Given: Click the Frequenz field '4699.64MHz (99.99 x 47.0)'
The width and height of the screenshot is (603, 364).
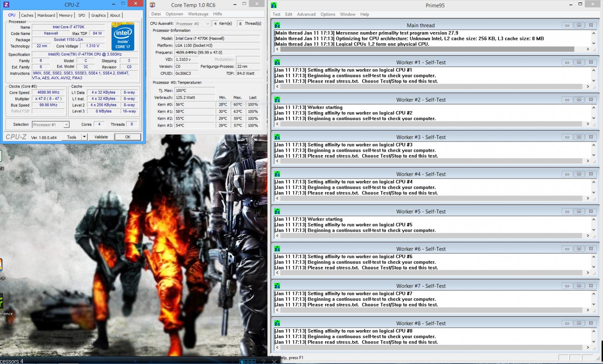Looking at the screenshot, I should [x=217, y=52].
